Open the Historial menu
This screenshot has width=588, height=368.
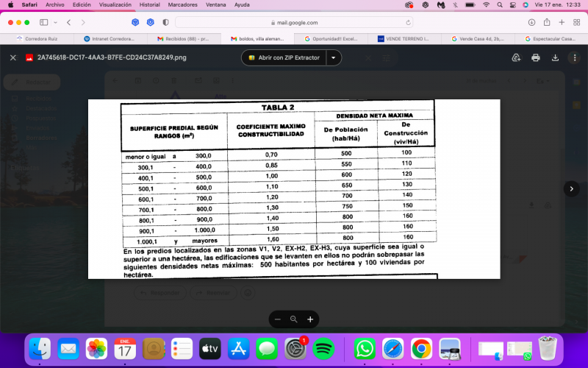coord(150,5)
